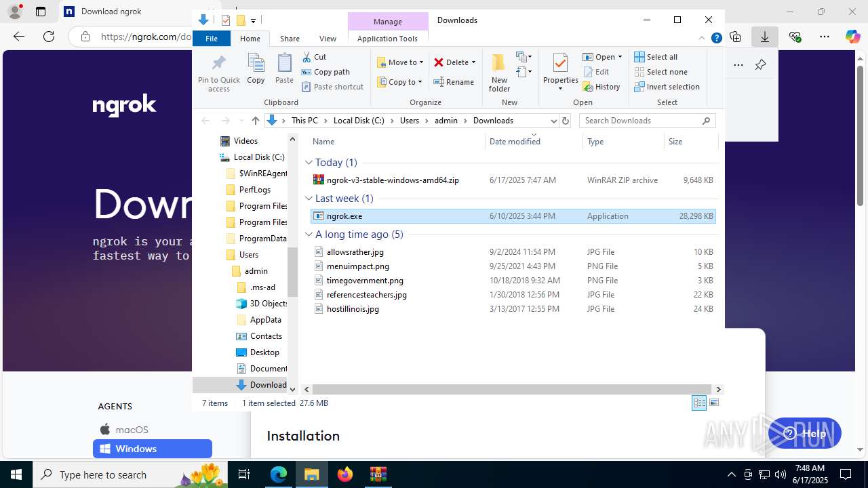The height and width of the screenshot is (488, 868).
Task: Switch to the Share ribbon tab
Action: pyautogui.click(x=290, y=39)
